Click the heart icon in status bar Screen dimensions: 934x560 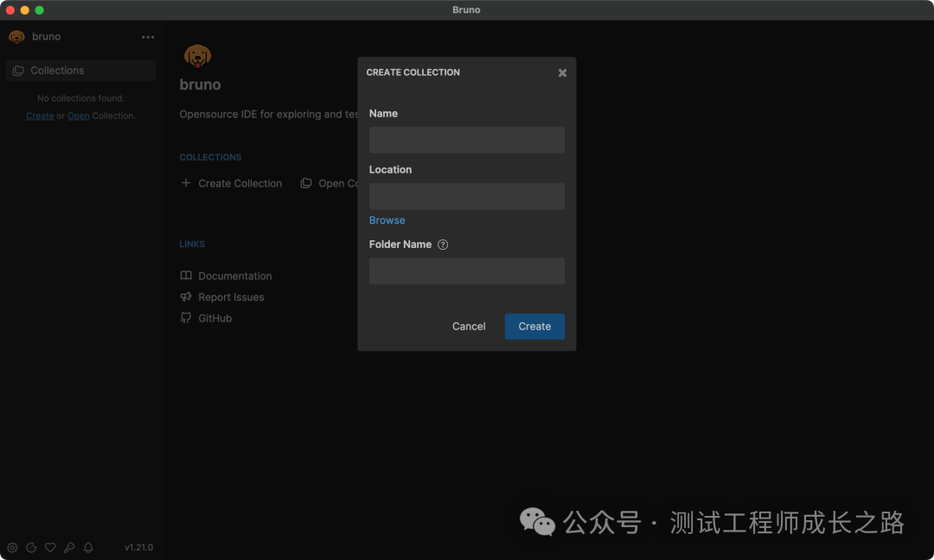pyautogui.click(x=51, y=548)
